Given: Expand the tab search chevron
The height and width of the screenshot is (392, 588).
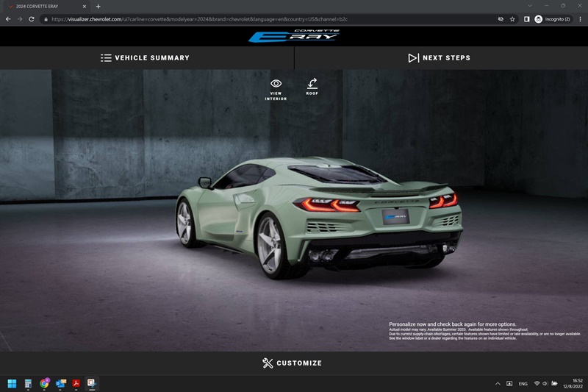Looking at the screenshot, I should point(528,6).
